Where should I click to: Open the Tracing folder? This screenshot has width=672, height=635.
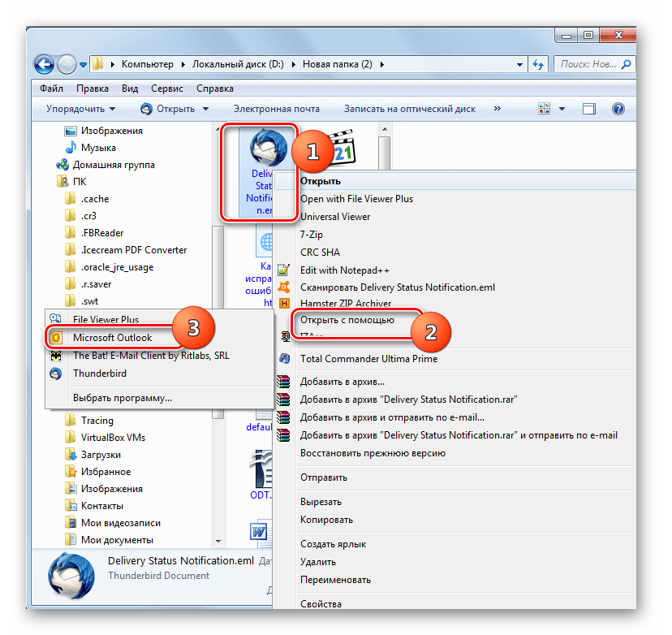tap(89, 420)
